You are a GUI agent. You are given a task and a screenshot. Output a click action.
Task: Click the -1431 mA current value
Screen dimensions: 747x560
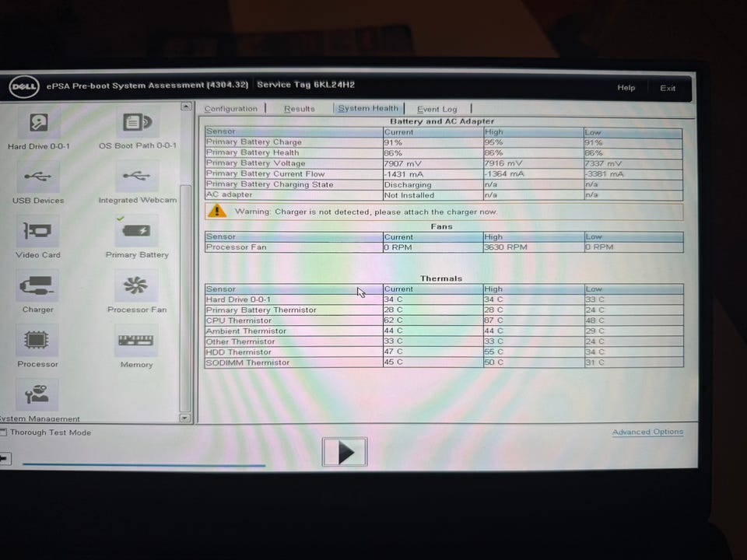(404, 174)
